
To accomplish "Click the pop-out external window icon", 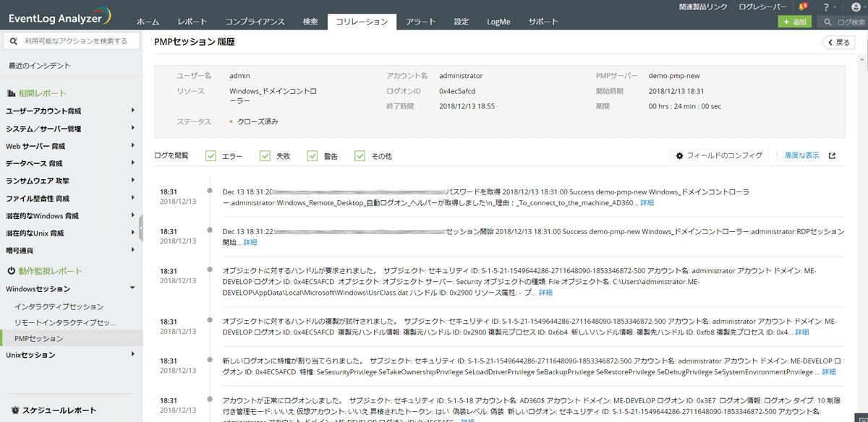I will (x=832, y=155).
